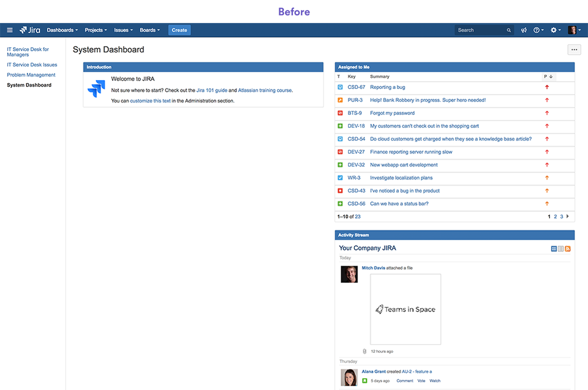Open the hamburger application menu
The height and width of the screenshot is (390, 588).
point(10,30)
